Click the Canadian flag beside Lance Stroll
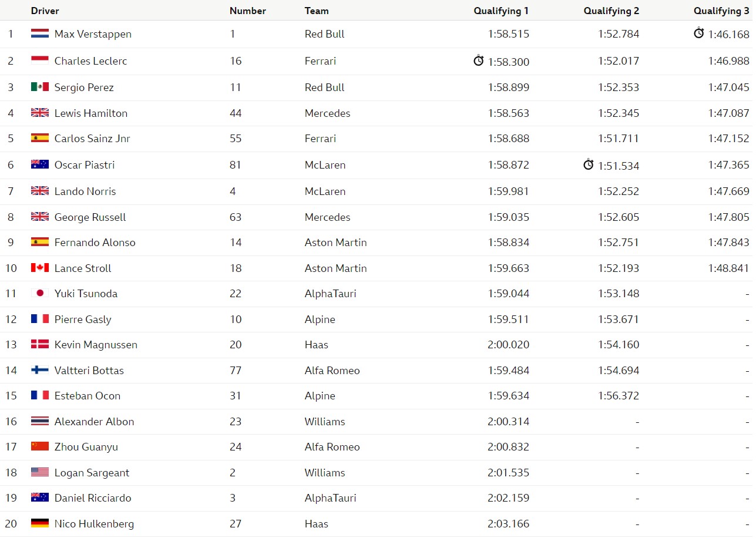The image size is (756, 538). (40, 268)
